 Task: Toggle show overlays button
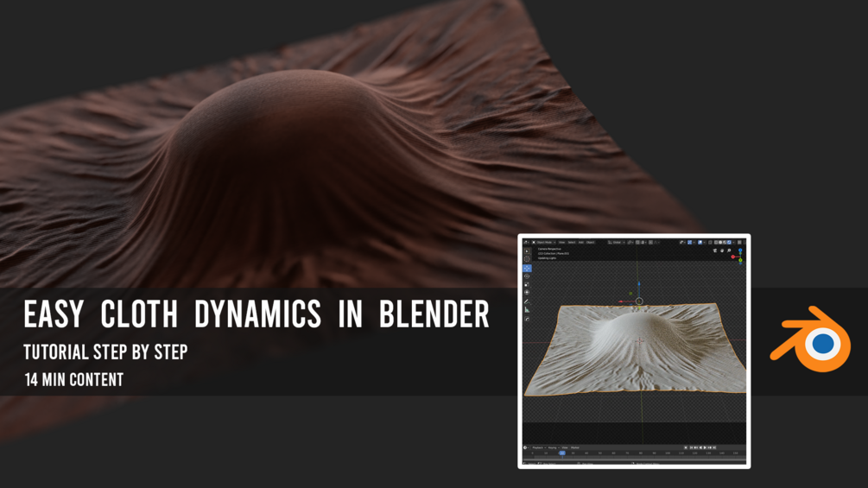point(700,243)
